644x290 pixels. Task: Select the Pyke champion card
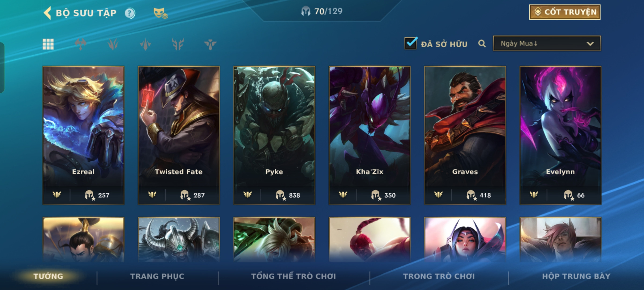274,135
